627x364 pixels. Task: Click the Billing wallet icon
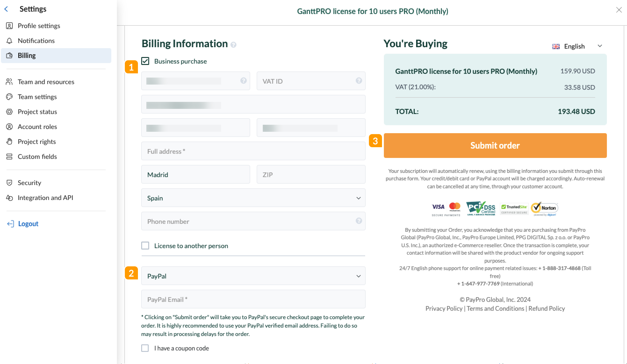tap(9, 55)
